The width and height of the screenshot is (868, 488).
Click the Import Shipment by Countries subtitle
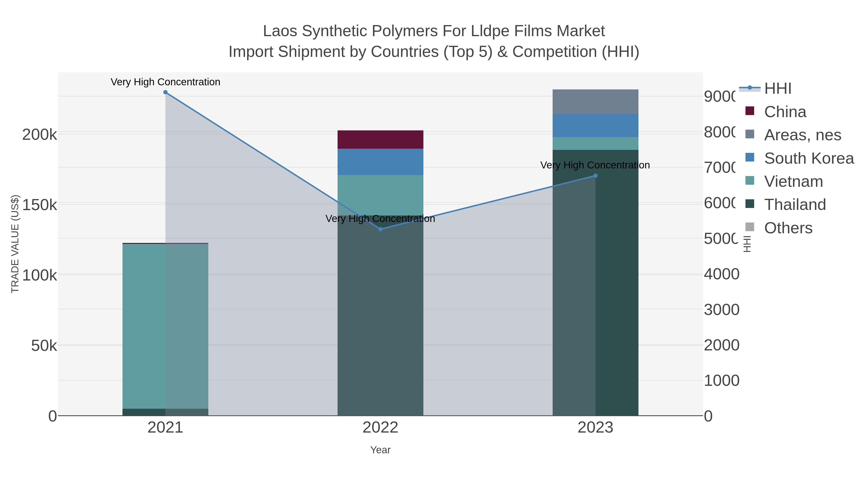tap(434, 52)
